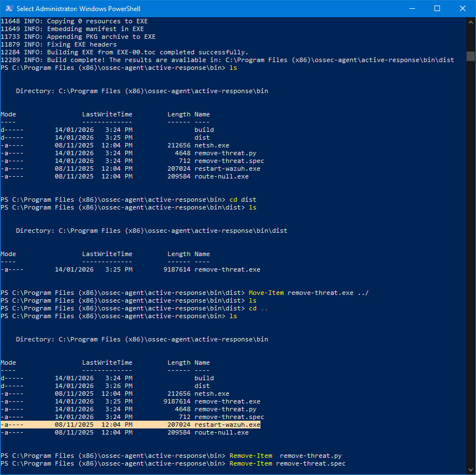Click the "Copying 0 resources to EXE" line

pos(97,21)
